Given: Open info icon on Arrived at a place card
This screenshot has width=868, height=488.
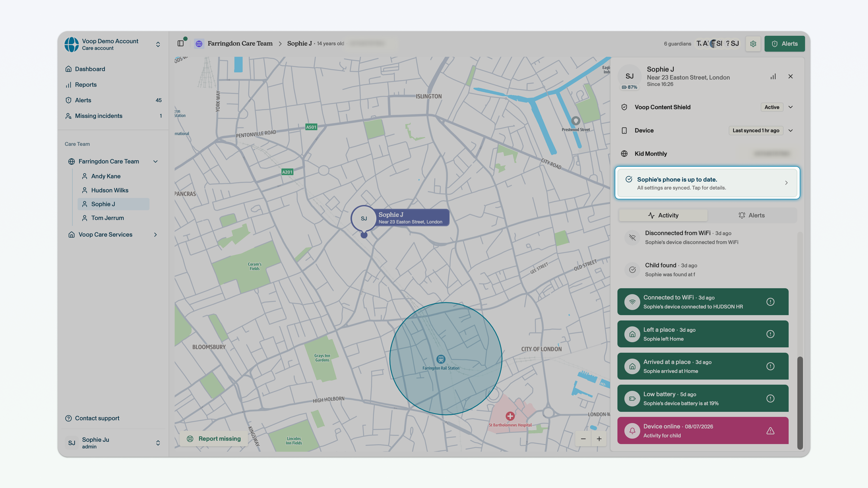Looking at the screenshot, I should (x=770, y=366).
